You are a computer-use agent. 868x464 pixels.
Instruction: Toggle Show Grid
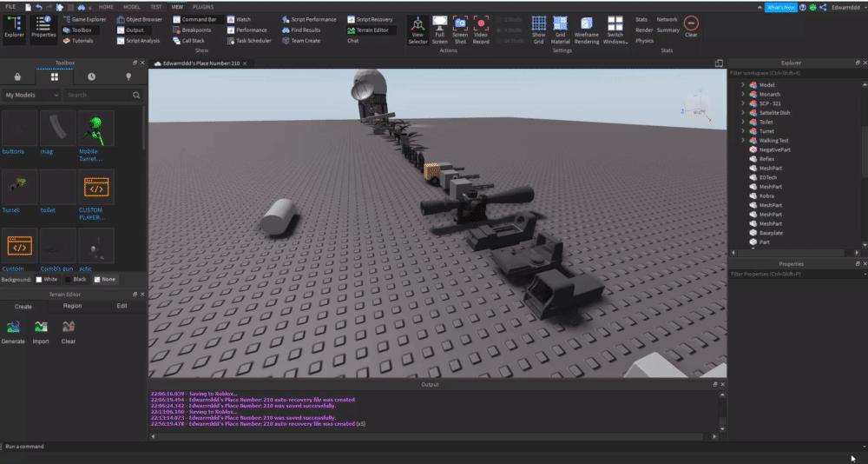click(x=539, y=30)
